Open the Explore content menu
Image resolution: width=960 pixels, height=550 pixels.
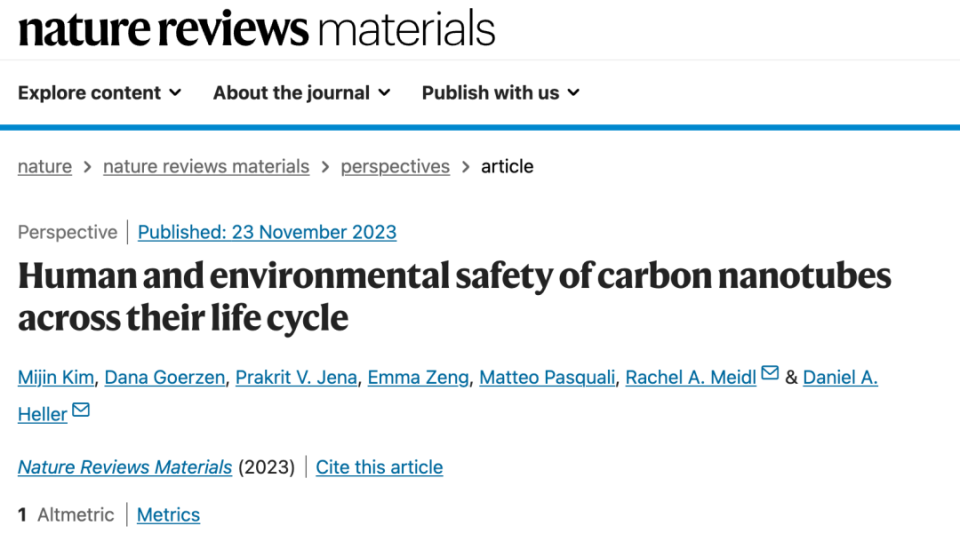click(x=100, y=92)
